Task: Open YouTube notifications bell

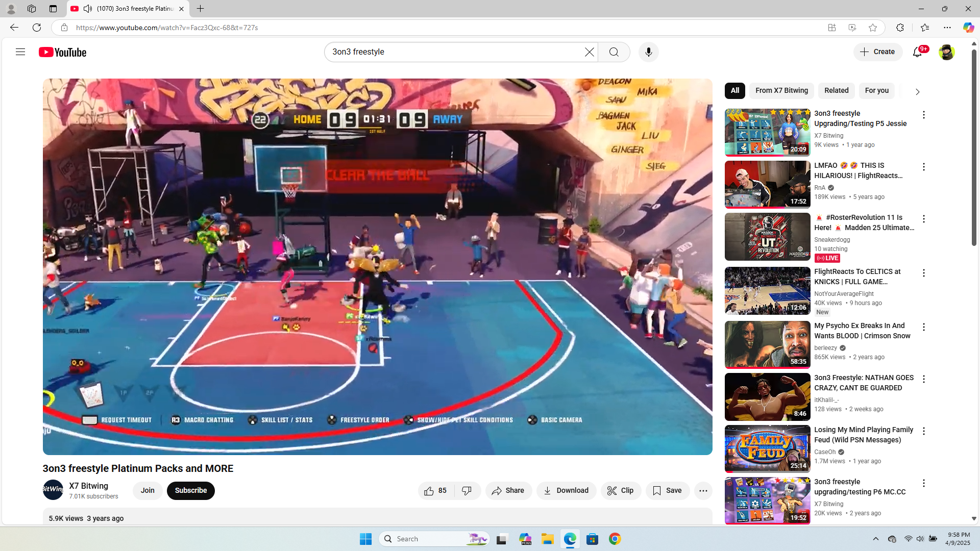Action: 918,52
